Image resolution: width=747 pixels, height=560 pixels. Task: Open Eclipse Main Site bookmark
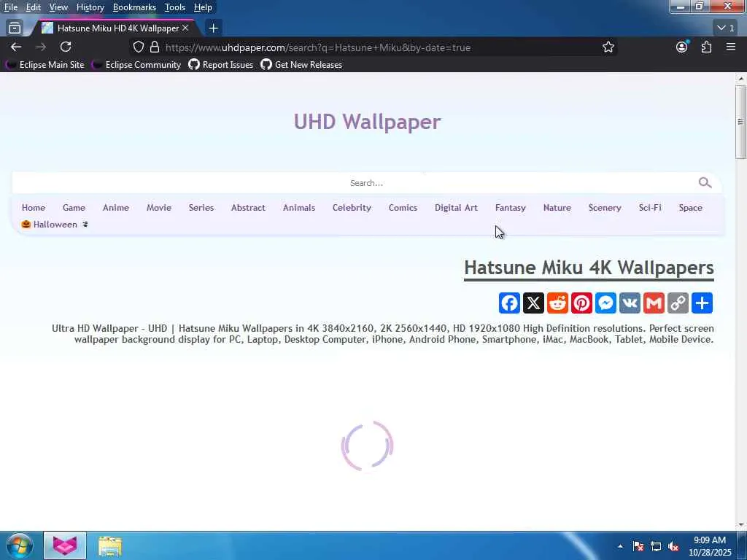[x=44, y=65]
